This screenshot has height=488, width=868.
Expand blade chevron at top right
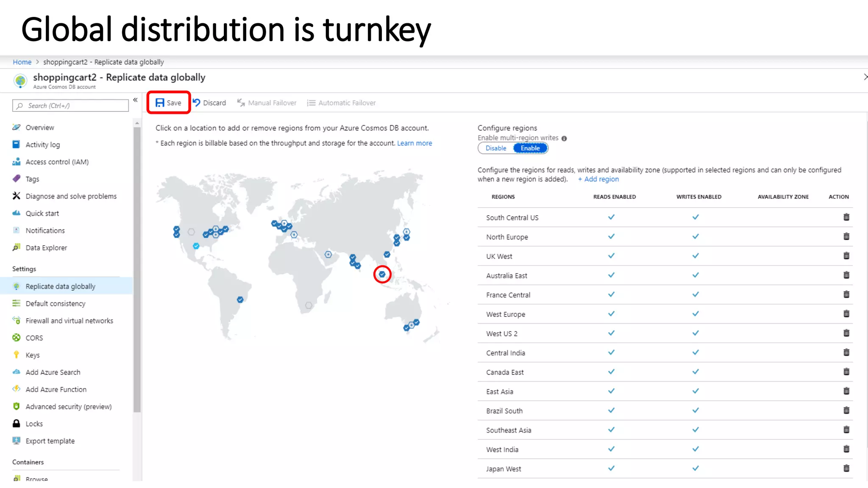(x=865, y=77)
